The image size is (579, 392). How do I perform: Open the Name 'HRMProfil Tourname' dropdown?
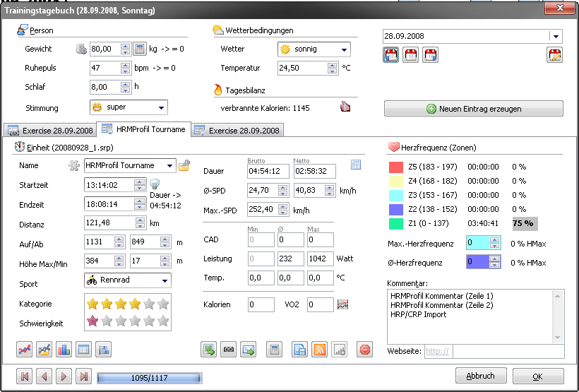point(169,165)
